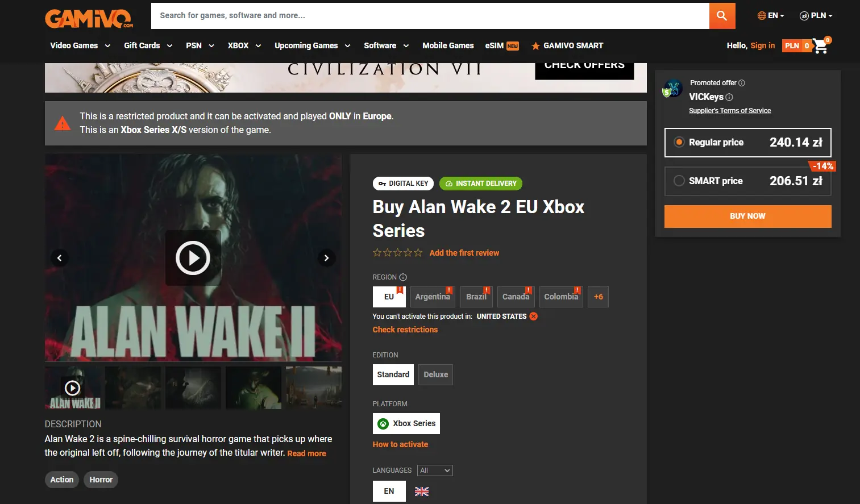Screen dimensions: 860x504
Task: Choose the Standard edition
Action: [x=393, y=374]
